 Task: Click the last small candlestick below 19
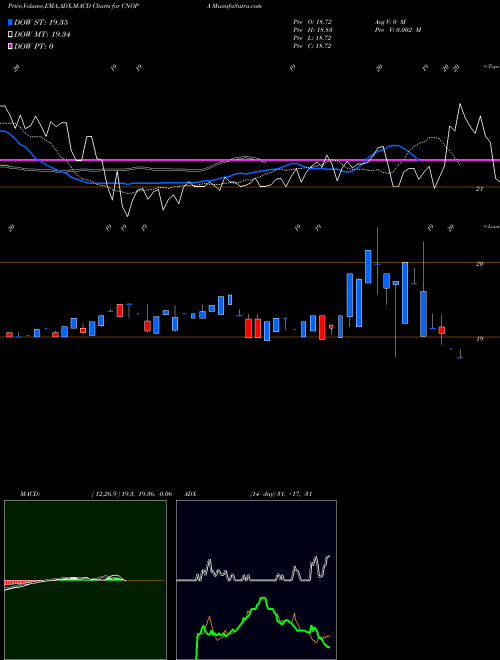tap(460, 355)
